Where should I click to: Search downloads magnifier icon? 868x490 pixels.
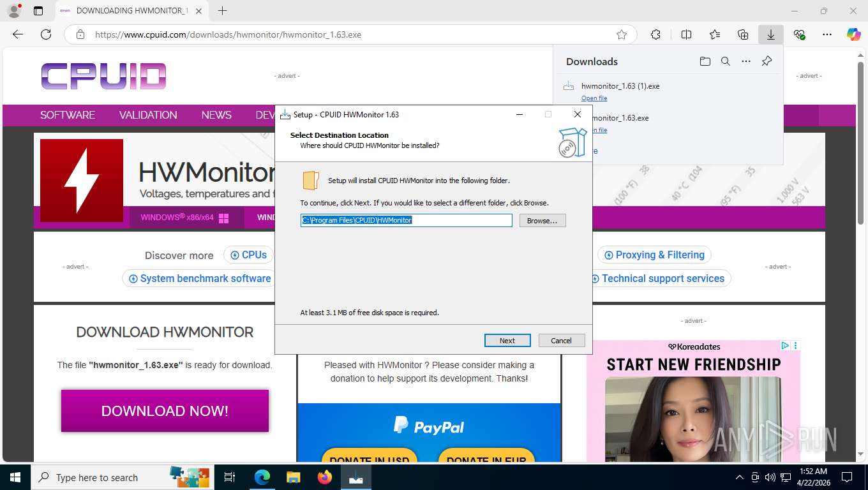726,61
